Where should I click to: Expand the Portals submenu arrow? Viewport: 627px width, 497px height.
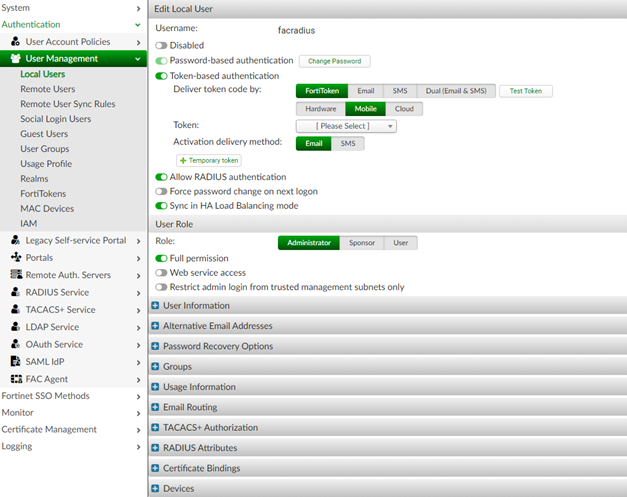(138, 258)
